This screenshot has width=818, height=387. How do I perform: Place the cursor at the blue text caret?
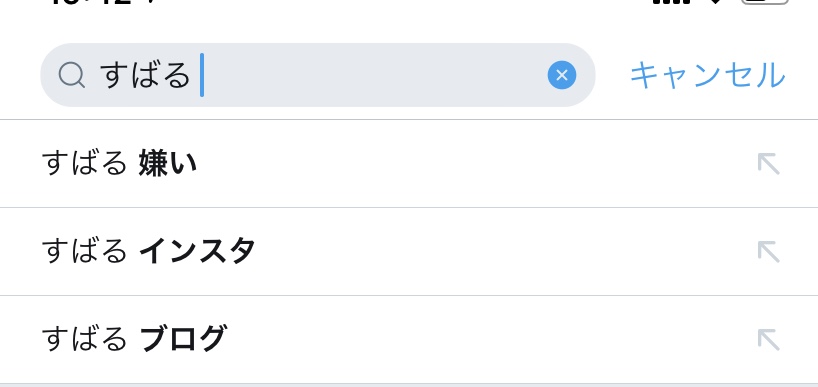click(x=202, y=75)
